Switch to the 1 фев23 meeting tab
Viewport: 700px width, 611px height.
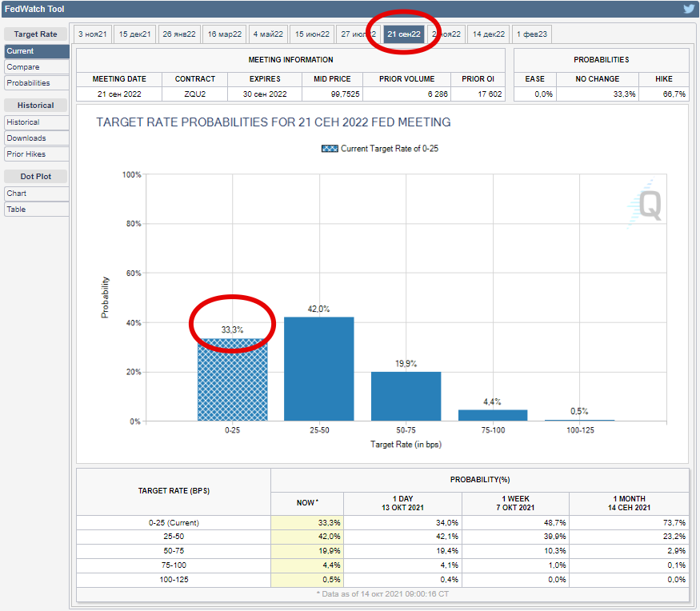click(x=532, y=34)
